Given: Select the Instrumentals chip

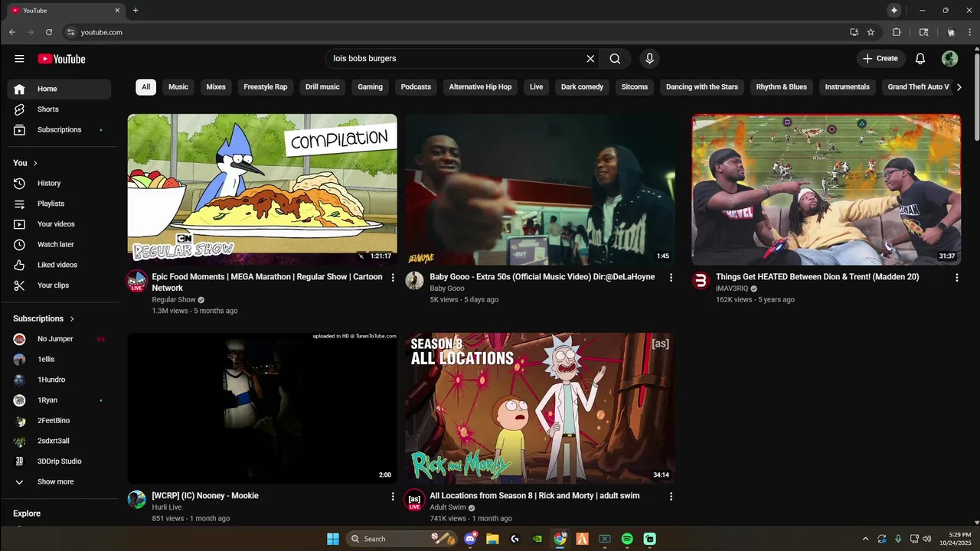Looking at the screenshot, I should [847, 87].
